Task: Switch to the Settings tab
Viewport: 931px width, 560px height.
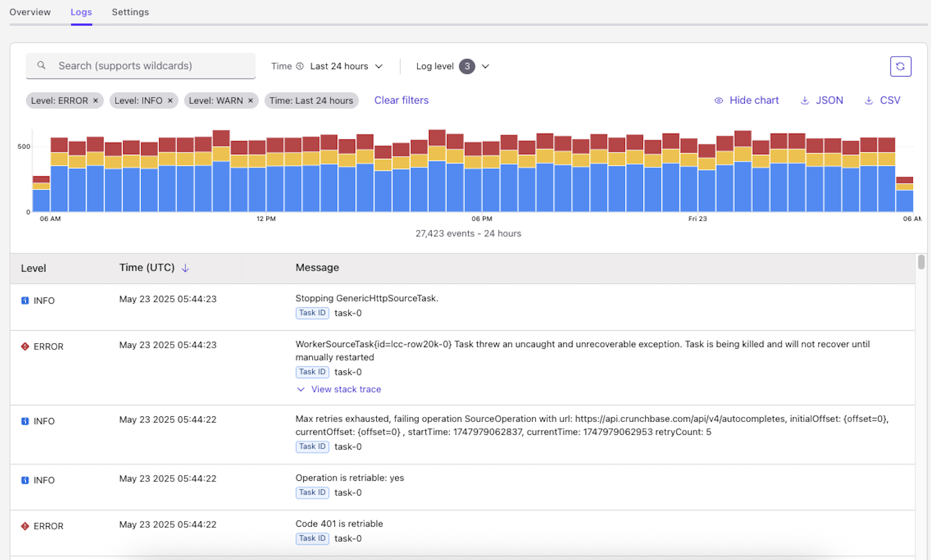Action: tap(130, 12)
